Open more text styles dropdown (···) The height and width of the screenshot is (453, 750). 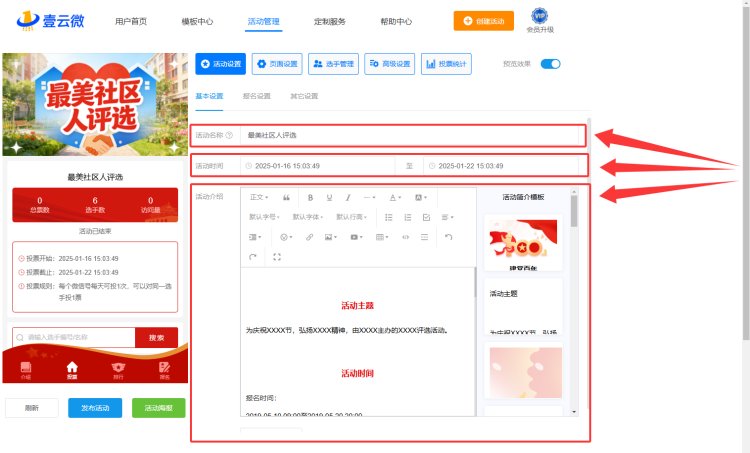[369, 198]
